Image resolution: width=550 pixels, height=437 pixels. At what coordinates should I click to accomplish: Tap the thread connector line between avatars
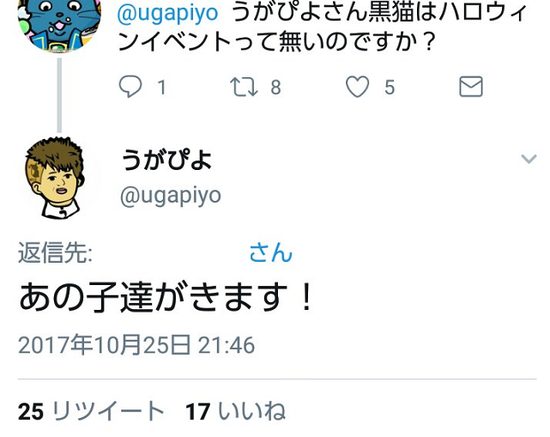point(59,95)
